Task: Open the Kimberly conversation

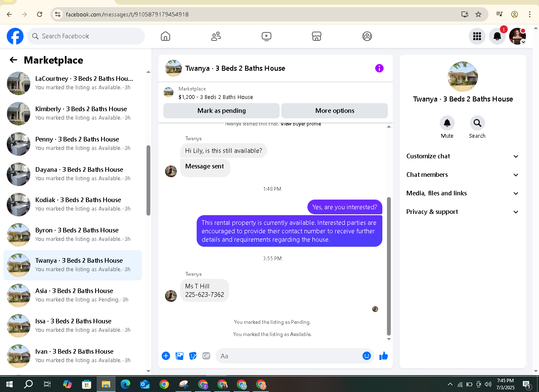Action: [x=72, y=114]
